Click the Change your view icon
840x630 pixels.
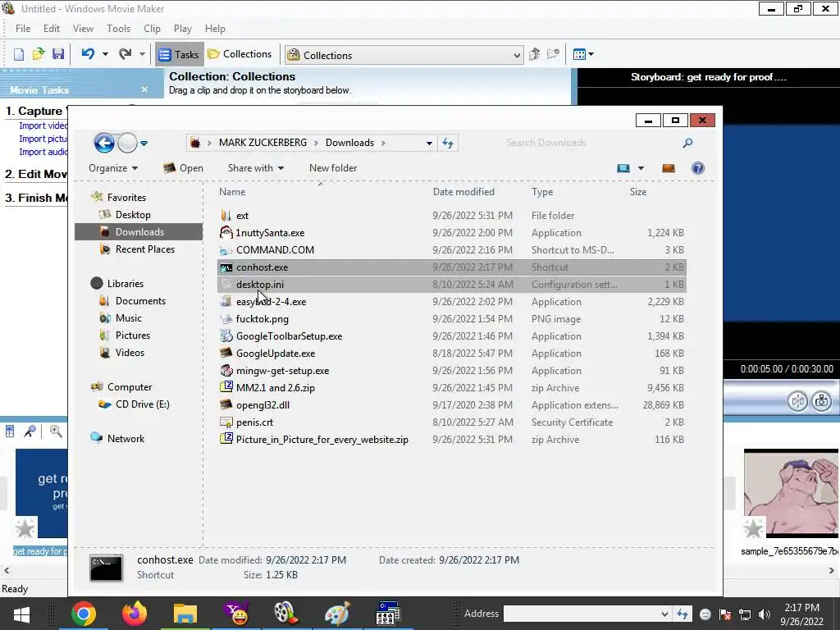point(623,168)
